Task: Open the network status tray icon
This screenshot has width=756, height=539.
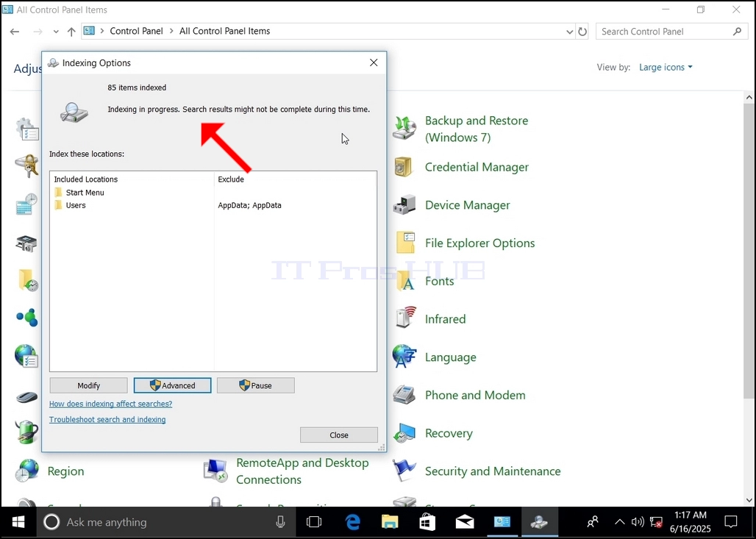Action: (656, 522)
